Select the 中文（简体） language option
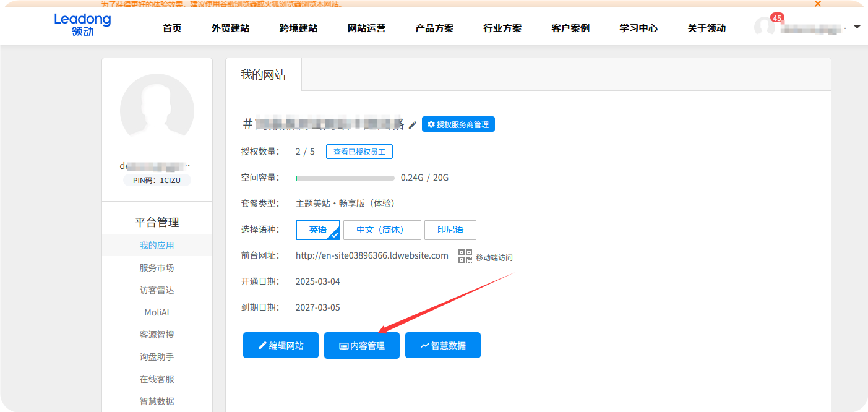The image size is (868, 412). pyautogui.click(x=382, y=230)
